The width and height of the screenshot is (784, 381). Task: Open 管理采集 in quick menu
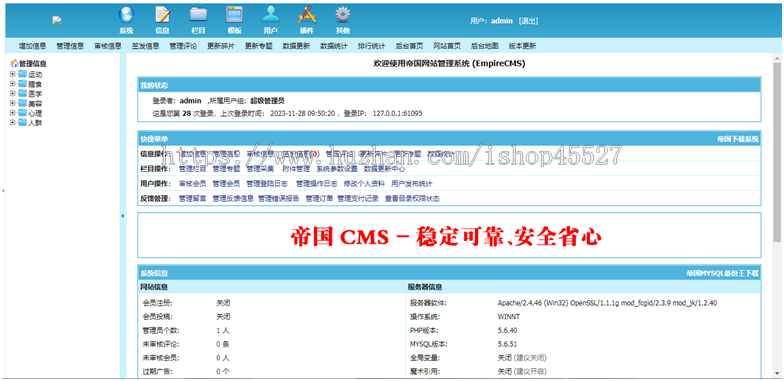point(260,169)
